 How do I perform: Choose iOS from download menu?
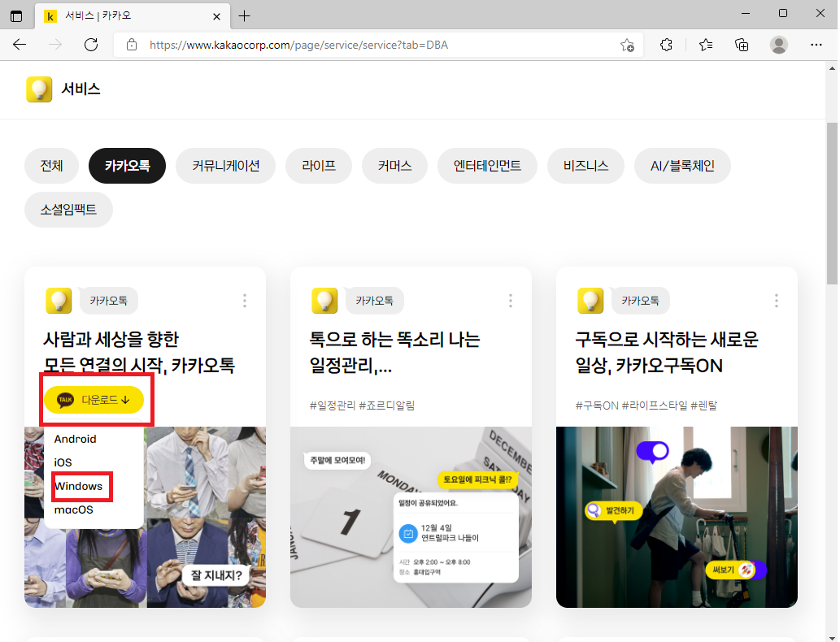pyautogui.click(x=63, y=462)
